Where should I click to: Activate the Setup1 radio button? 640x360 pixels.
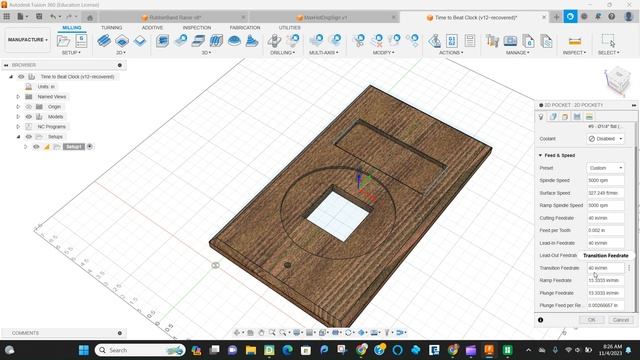pos(90,147)
